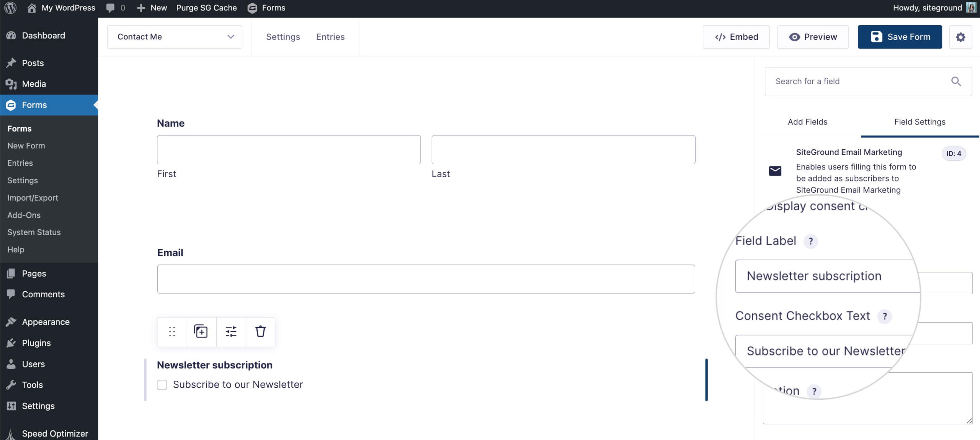Image resolution: width=980 pixels, height=440 pixels.
Task: Open Consent Checkbox Text help icon
Action: [885, 316]
